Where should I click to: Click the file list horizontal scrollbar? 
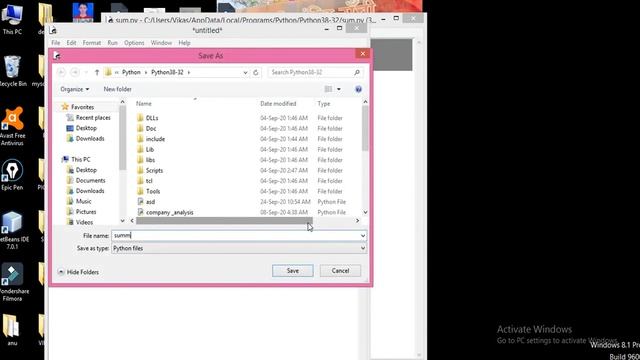coord(224,221)
